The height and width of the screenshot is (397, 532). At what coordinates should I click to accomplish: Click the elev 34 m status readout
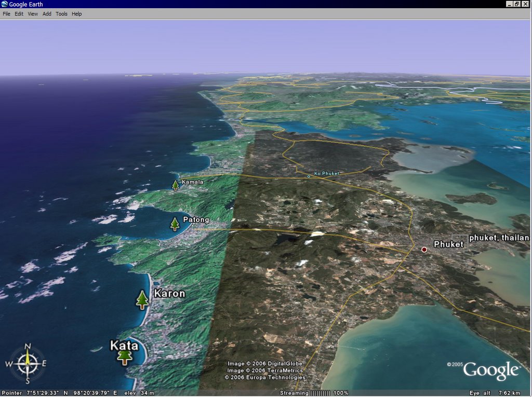point(139,393)
